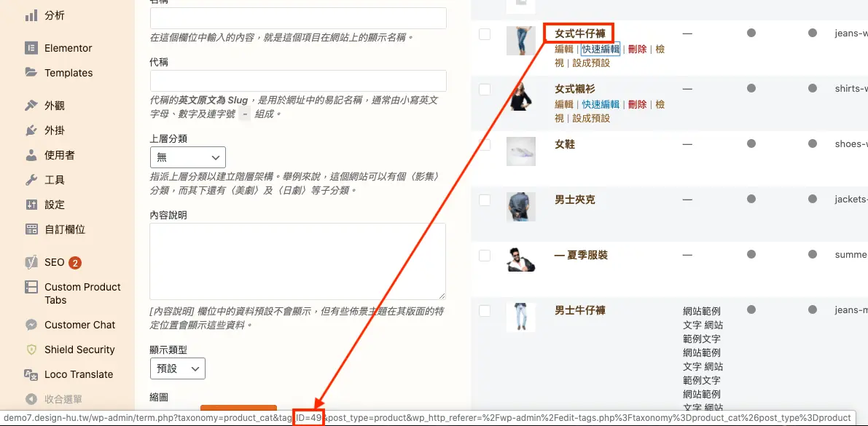Click 設成預設 under 女式牛仔褲
Image resolution: width=868 pixels, height=426 pixels.
point(591,63)
